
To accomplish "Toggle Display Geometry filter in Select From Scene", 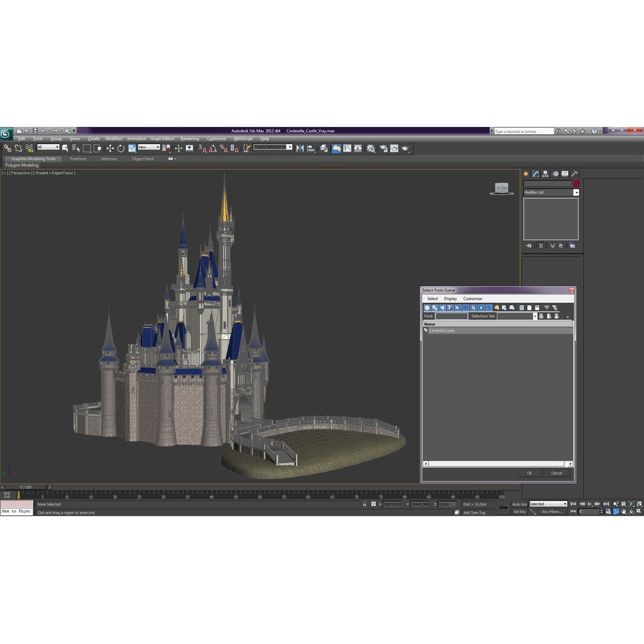I will [x=427, y=308].
